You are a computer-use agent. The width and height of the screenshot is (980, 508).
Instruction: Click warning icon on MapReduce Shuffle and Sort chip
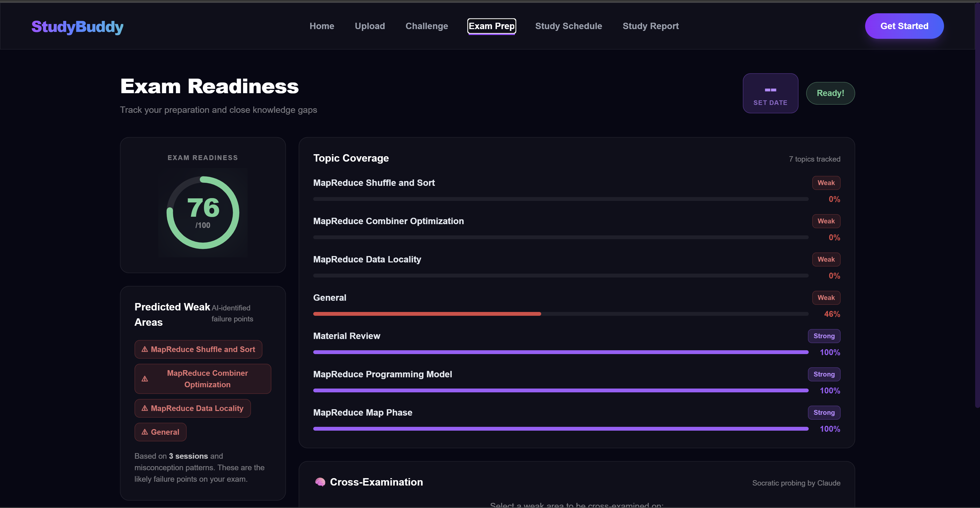144,349
